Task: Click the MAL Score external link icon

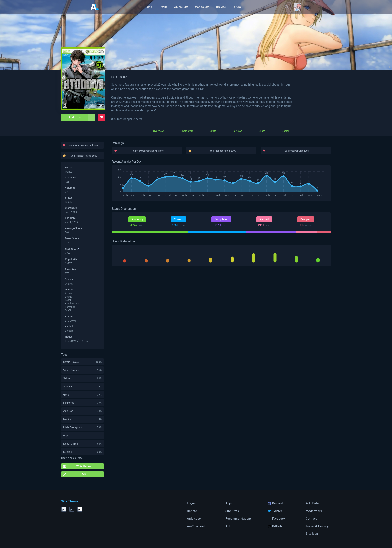Action: 79,248
